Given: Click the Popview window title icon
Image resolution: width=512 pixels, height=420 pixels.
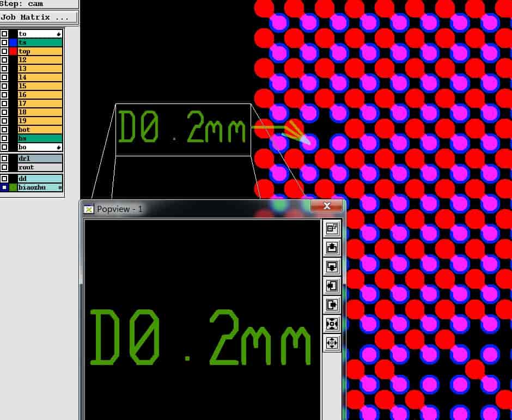Looking at the screenshot, I should (88, 209).
